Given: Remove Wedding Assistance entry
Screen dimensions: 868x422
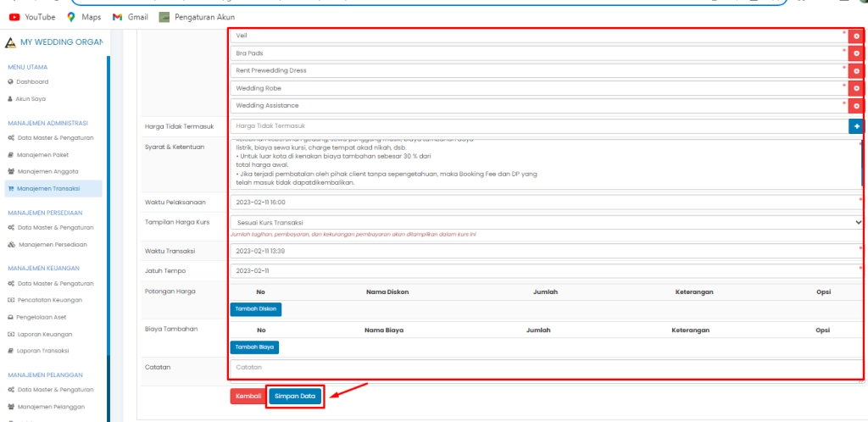Looking at the screenshot, I should (x=856, y=106).
